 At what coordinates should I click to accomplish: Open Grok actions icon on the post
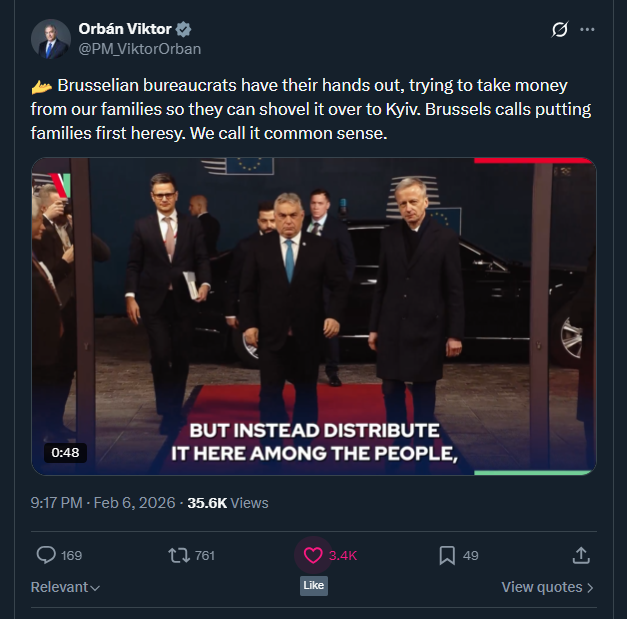click(560, 30)
